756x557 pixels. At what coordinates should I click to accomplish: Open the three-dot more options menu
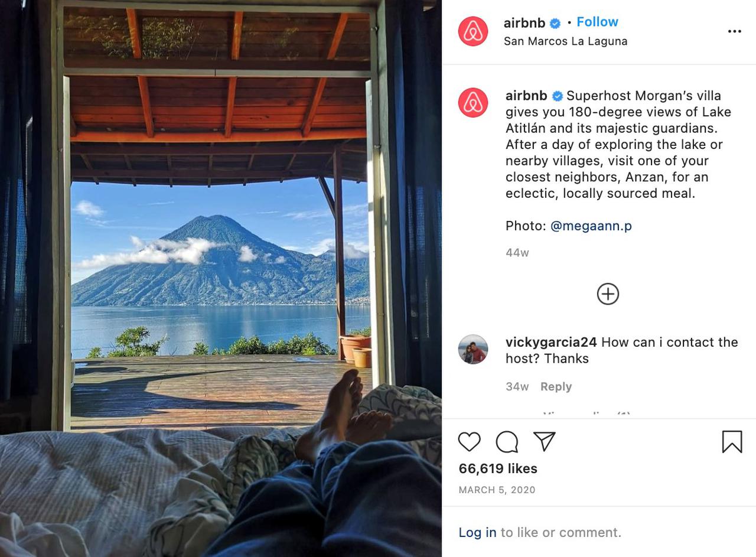click(x=734, y=31)
